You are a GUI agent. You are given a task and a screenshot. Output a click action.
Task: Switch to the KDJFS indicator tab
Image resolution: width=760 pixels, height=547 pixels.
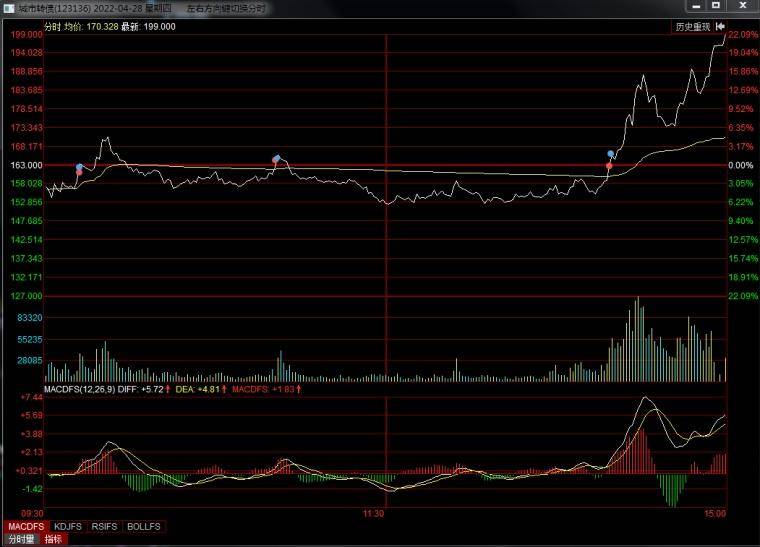pyautogui.click(x=68, y=526)
